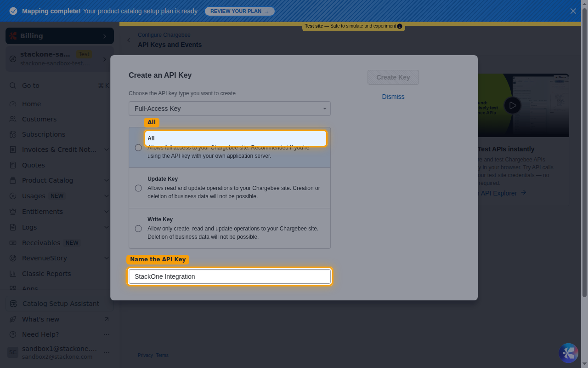The height and width of the screenshot is (368, 588).
Task: Click the Classic Reports chart icon
Action: [x=13, y=274]
